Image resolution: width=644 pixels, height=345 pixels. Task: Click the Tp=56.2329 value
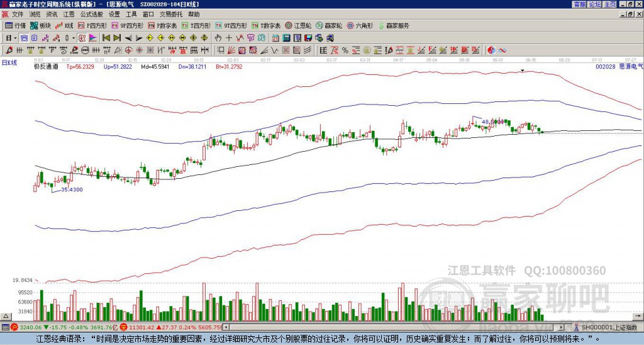80,66
